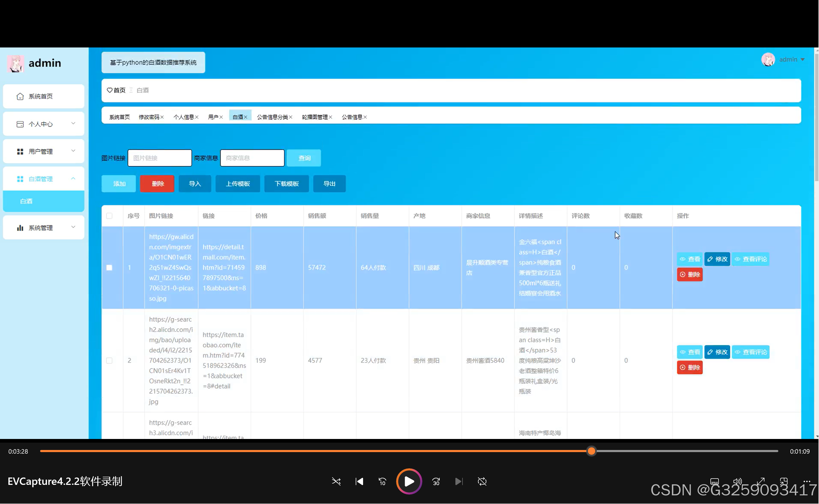Image resolution: width=819 pixels, height=504 pixels.
Task: Switch to the 公告信息分类 tab
Action: pos(272,117)
